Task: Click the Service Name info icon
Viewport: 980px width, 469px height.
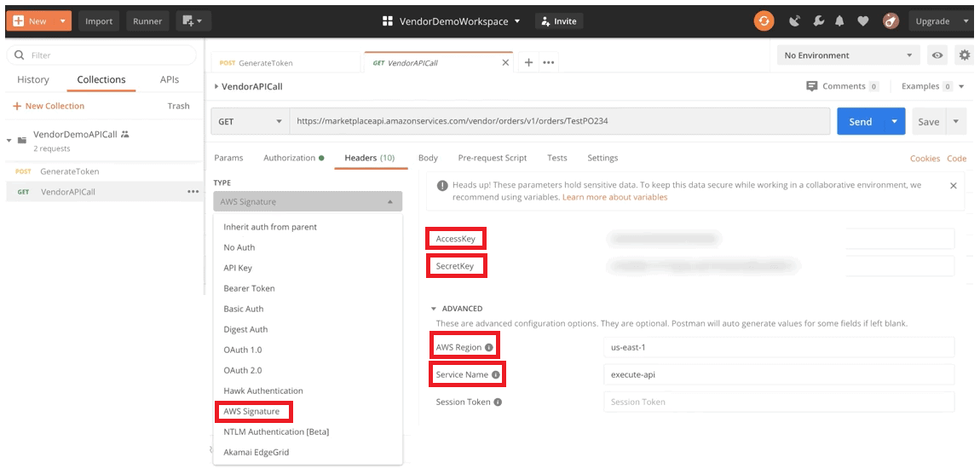Action: (x=496, y=375)
